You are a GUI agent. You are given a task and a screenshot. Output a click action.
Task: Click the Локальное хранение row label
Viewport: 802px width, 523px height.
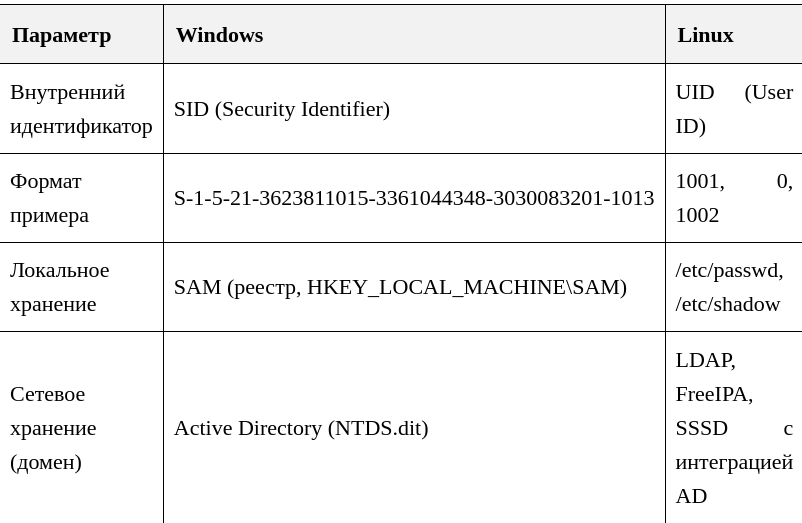(60, 287)
